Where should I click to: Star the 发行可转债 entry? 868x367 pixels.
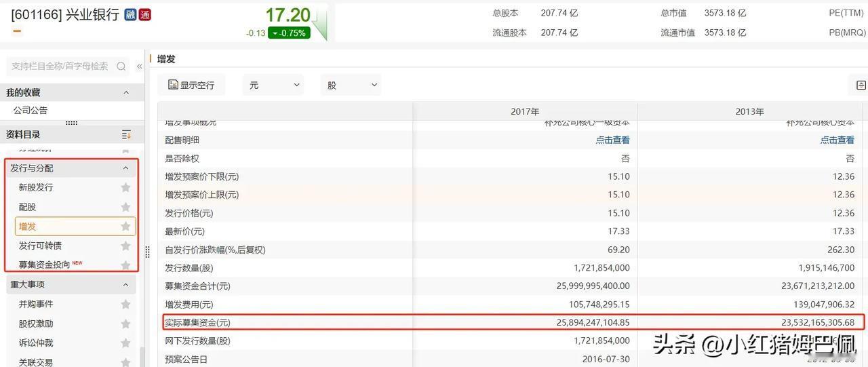125,246
